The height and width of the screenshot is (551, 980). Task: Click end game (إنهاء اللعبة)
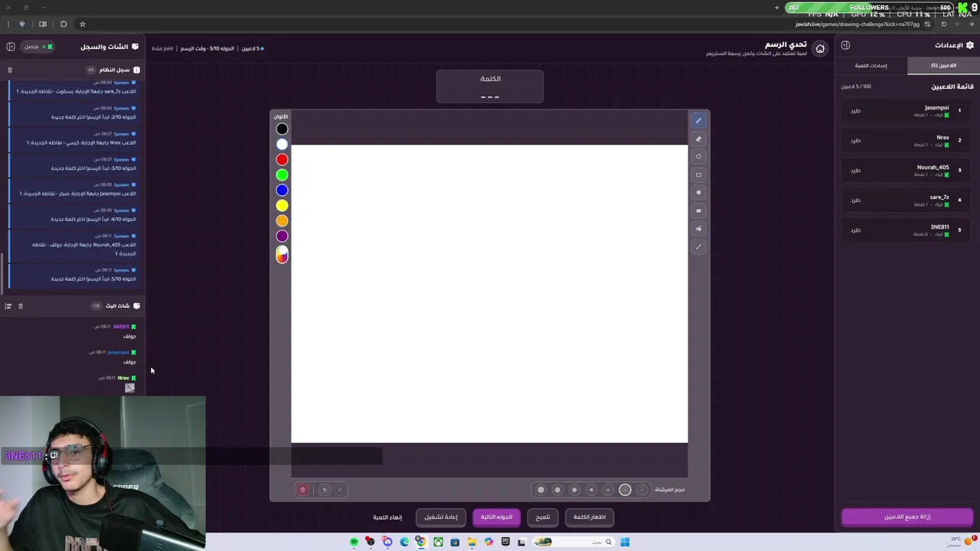pos(387,517)
